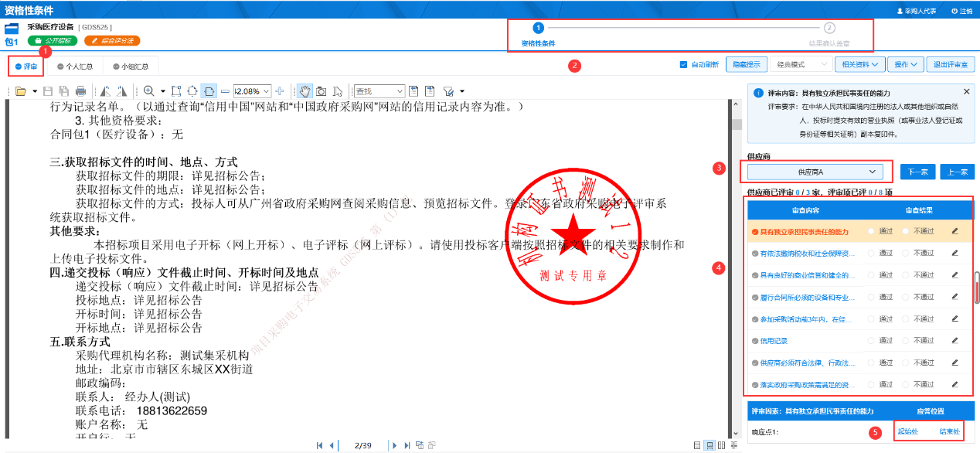Open the zoom percentage dropdown

click(267, 91)
